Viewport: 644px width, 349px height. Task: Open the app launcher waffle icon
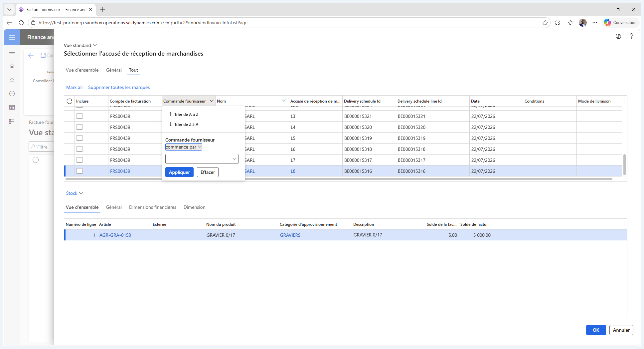(12, 37)
